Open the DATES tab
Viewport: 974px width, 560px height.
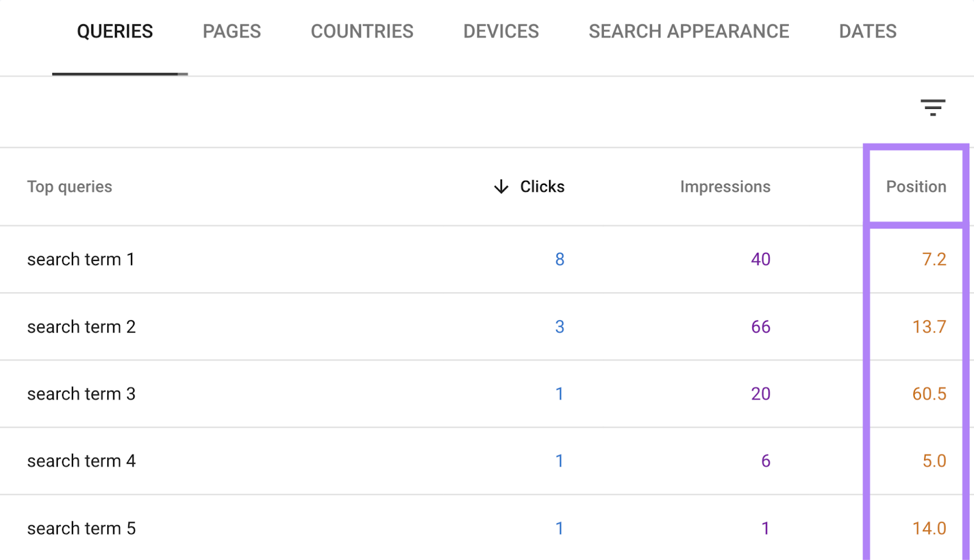tap(867, 31)
